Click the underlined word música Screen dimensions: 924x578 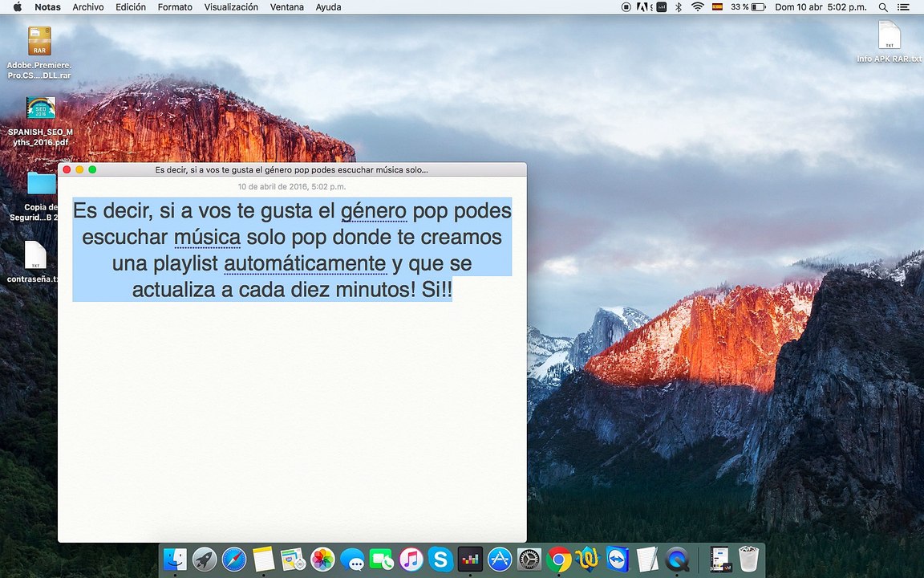click(208, 237)
